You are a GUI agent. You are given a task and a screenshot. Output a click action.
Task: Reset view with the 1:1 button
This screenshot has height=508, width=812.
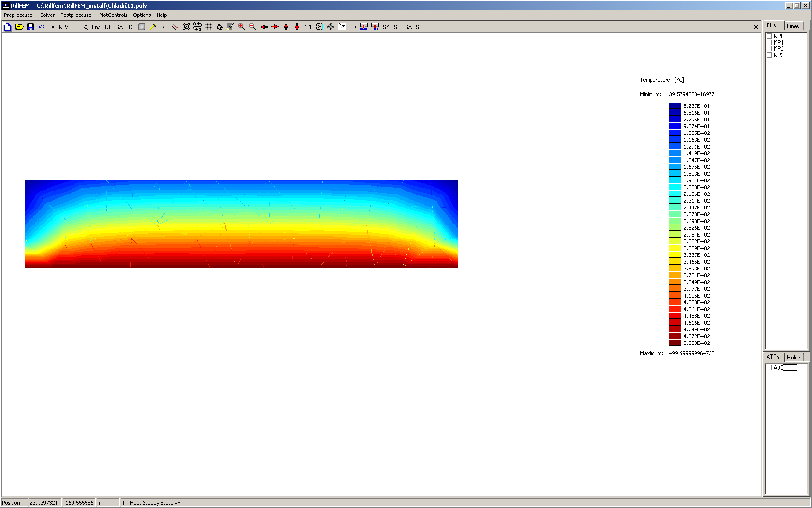(x=308, y=27)
